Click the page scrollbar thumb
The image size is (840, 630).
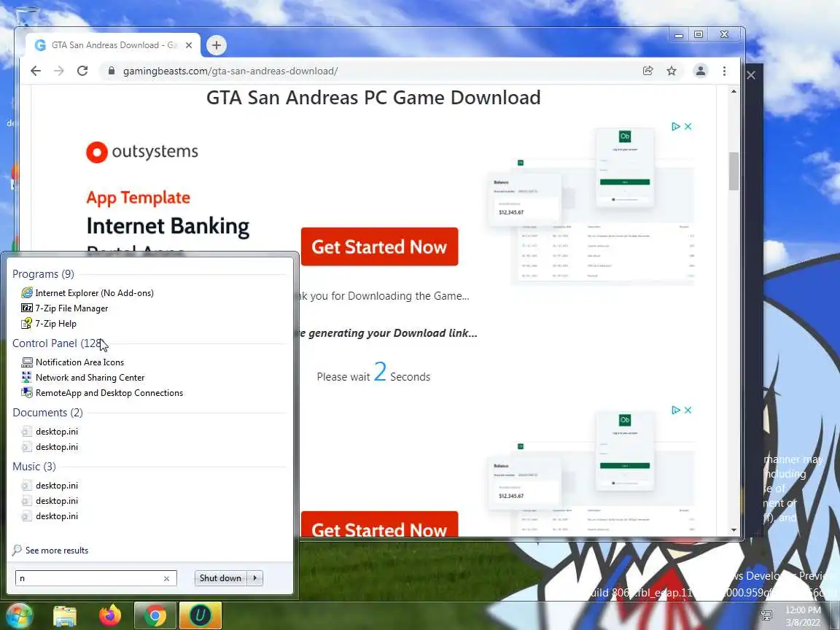[734, 171]
